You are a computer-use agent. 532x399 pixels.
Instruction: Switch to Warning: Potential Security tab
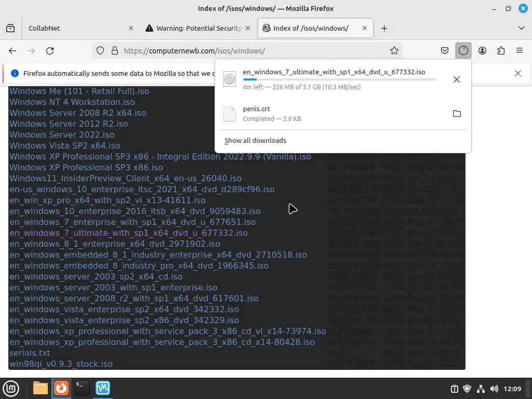point(198,28)
